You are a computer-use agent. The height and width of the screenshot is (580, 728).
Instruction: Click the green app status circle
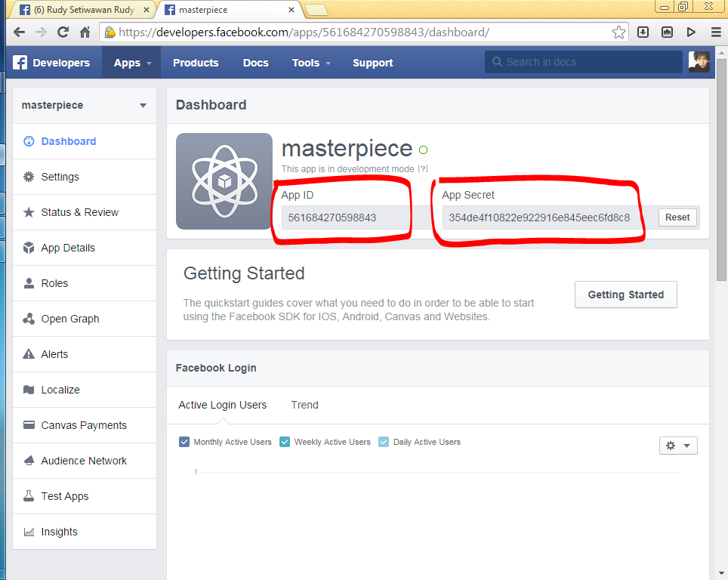click(x=423, y=150)
